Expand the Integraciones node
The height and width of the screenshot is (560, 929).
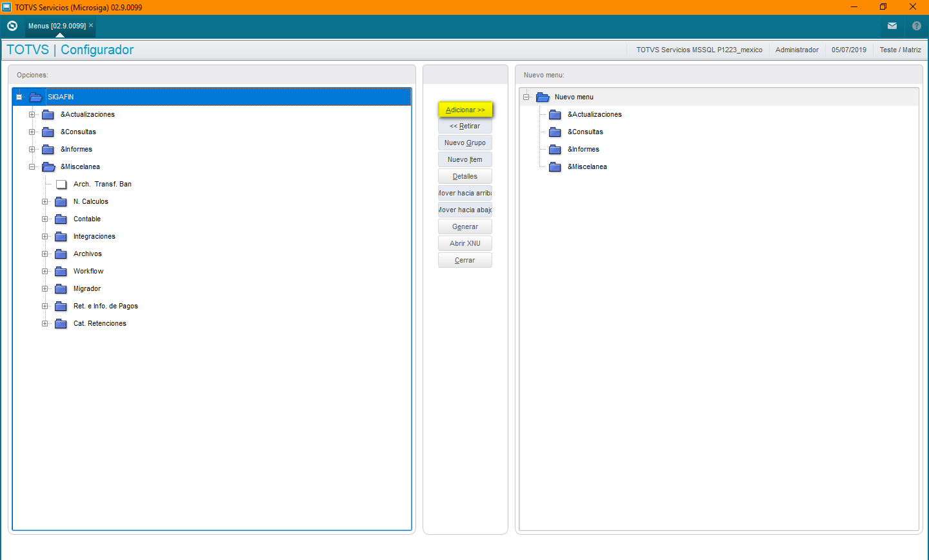(45, 236)
